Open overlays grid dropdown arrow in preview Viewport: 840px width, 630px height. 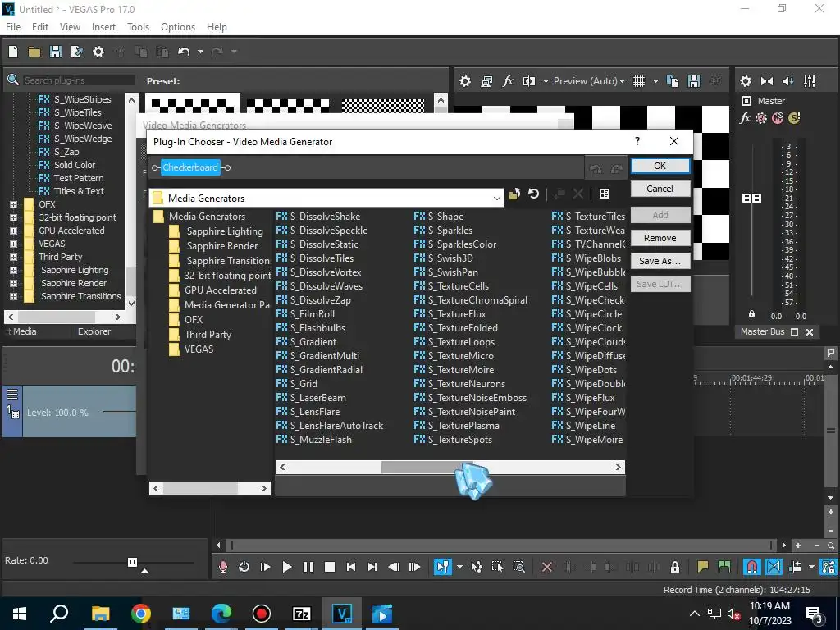[655, 81]
